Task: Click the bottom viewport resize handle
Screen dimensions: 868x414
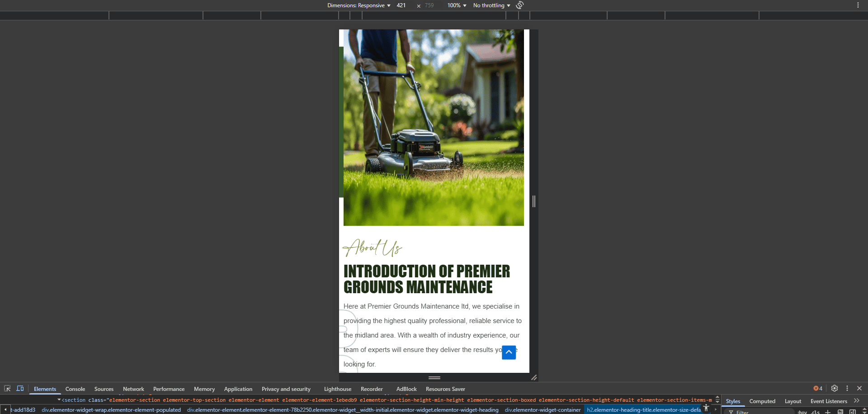Action: click(434, 377)
